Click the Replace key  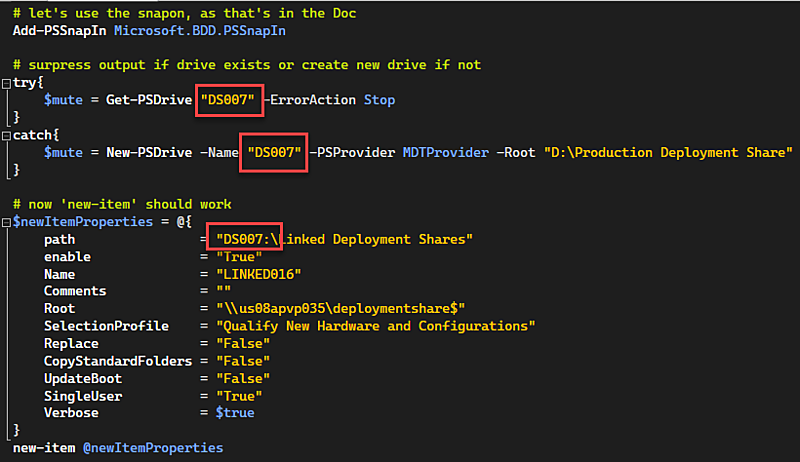(x=71, y=344)
